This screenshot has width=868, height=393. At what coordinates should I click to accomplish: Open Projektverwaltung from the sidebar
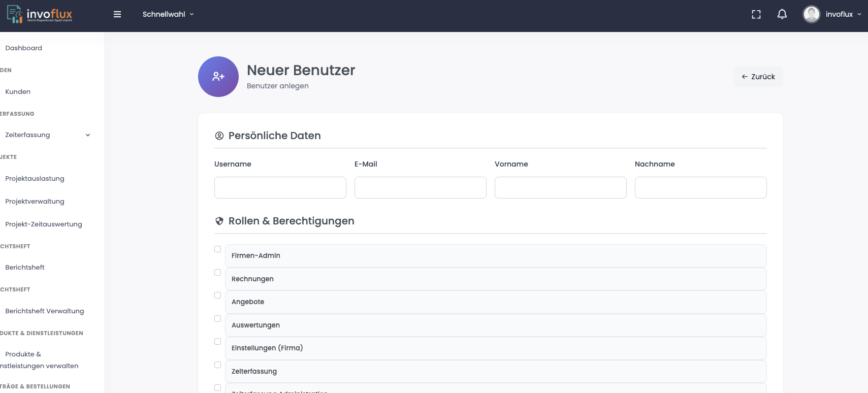(35, 202)
